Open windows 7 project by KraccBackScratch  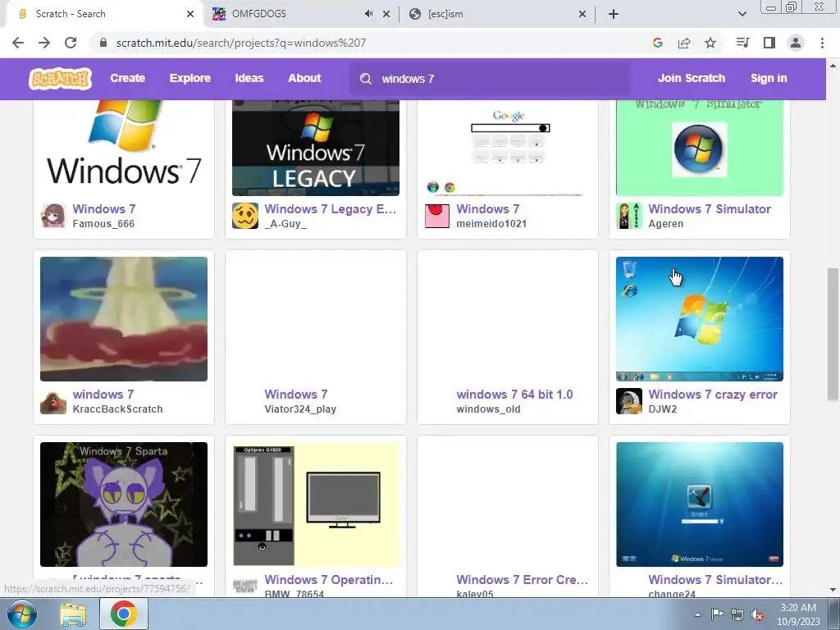(103, 395)
